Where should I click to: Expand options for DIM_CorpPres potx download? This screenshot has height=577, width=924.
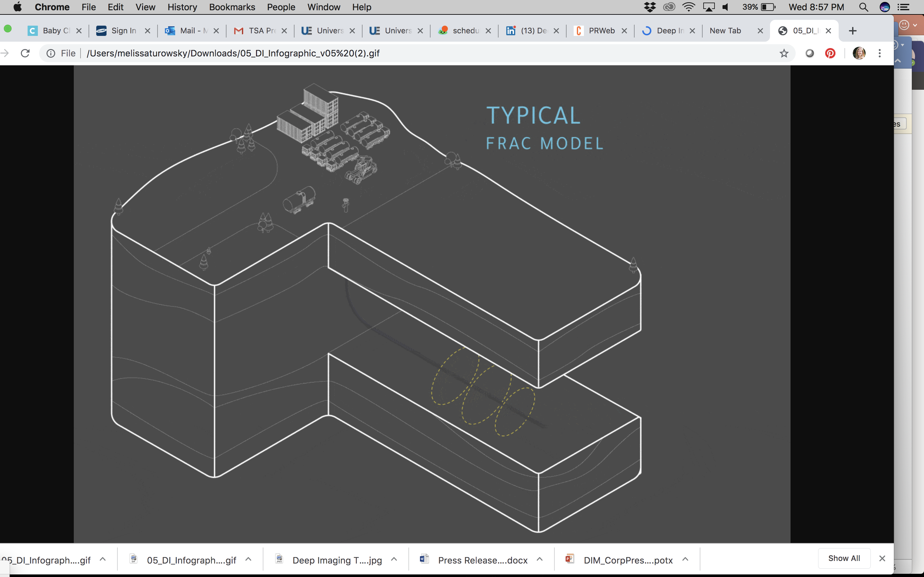(685, 559)
